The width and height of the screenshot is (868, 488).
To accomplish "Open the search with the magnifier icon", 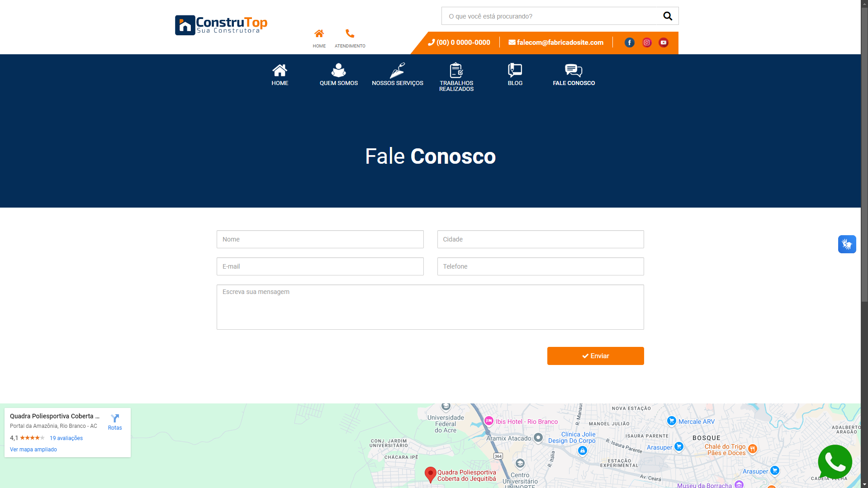I will tap(667, 16).
